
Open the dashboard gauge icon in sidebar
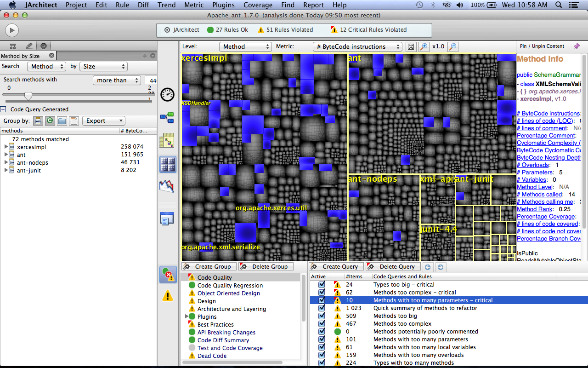[x=168, y=94]
